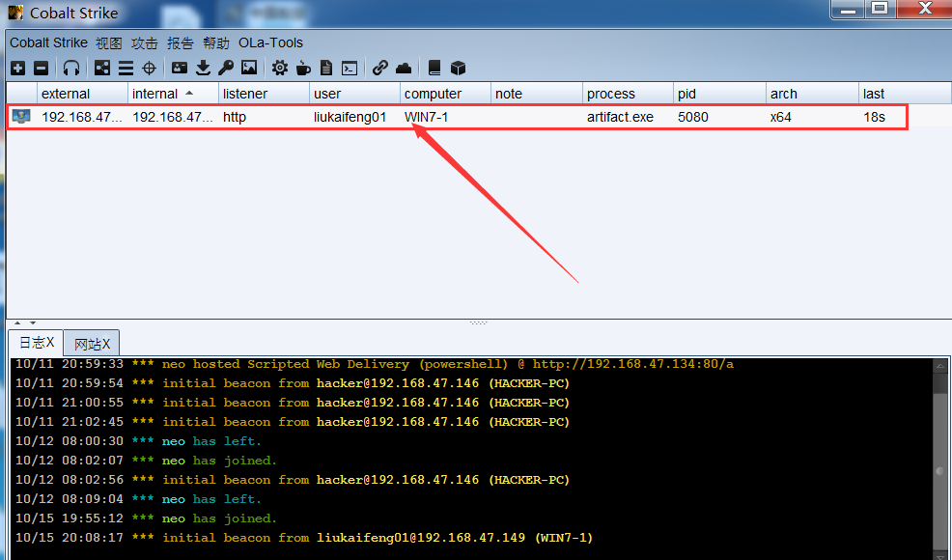
Task: View keystrokes (key icon)
Action: pos(226,68)
